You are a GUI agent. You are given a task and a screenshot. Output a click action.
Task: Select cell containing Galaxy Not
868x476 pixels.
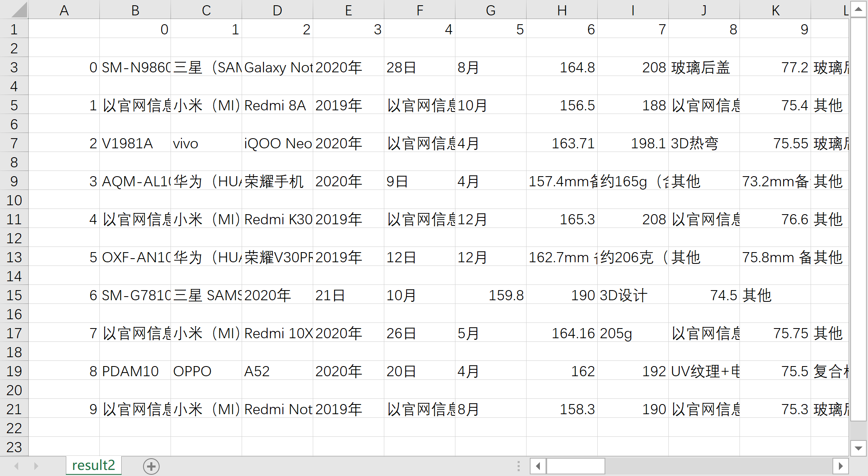tap(277, 67)
